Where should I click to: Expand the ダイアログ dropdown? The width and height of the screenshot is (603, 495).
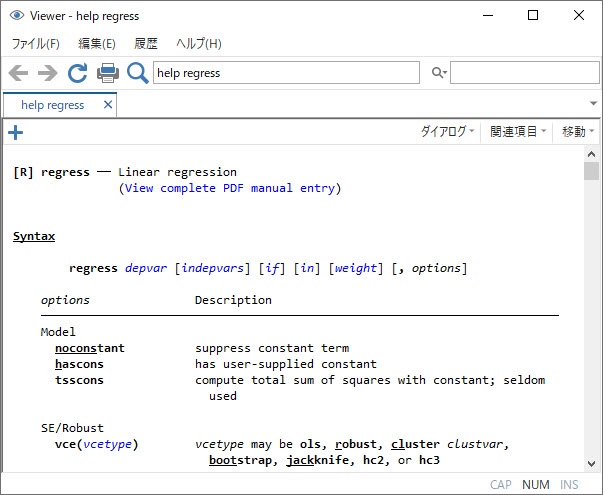tap(448, 132)
